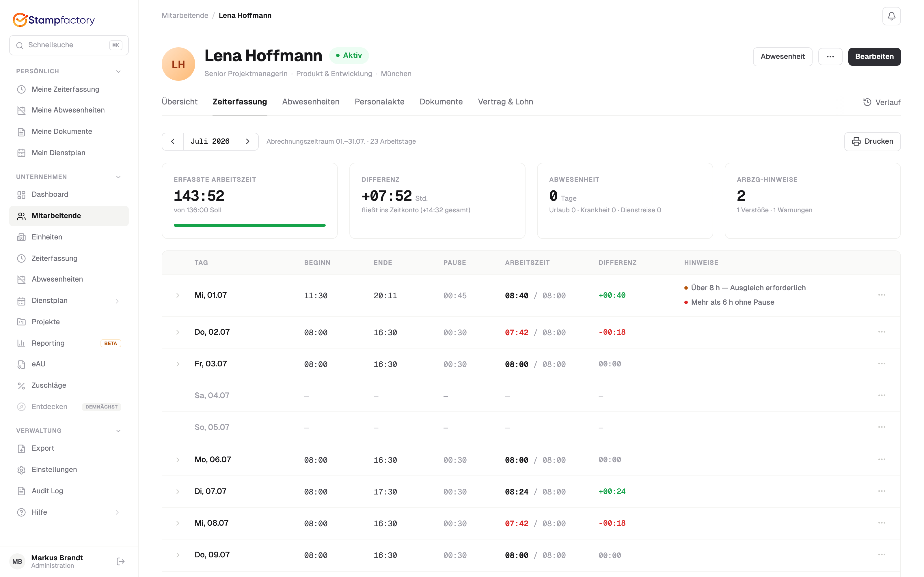Advance to next month with right arrow
This screenshot has height=577, width=924.
coord(248,142)
